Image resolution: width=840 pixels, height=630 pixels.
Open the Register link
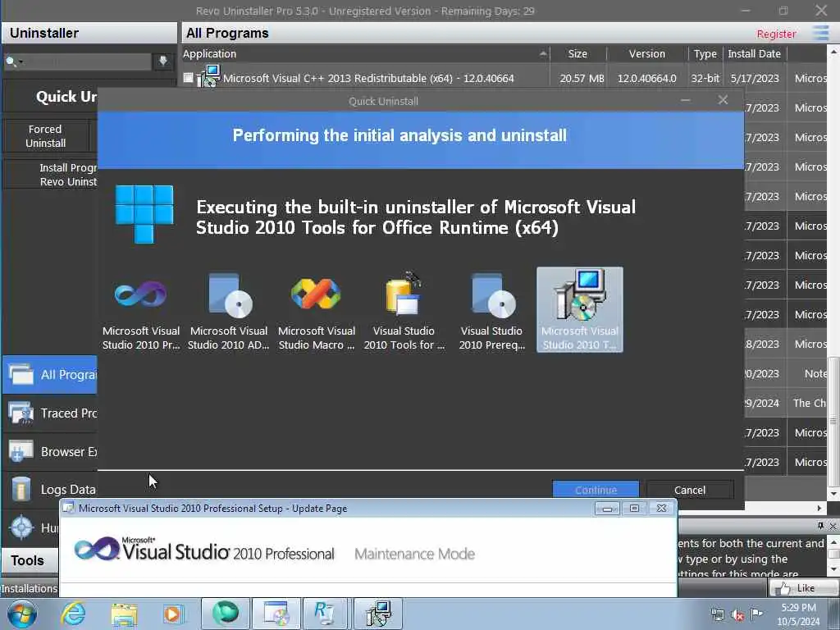(776, 34)
